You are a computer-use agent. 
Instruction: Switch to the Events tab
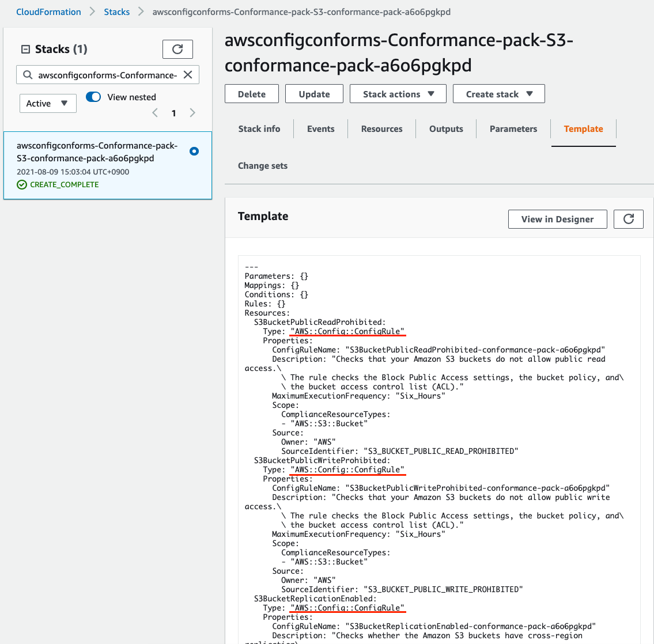pyautogui.click(x=321, y=129)
